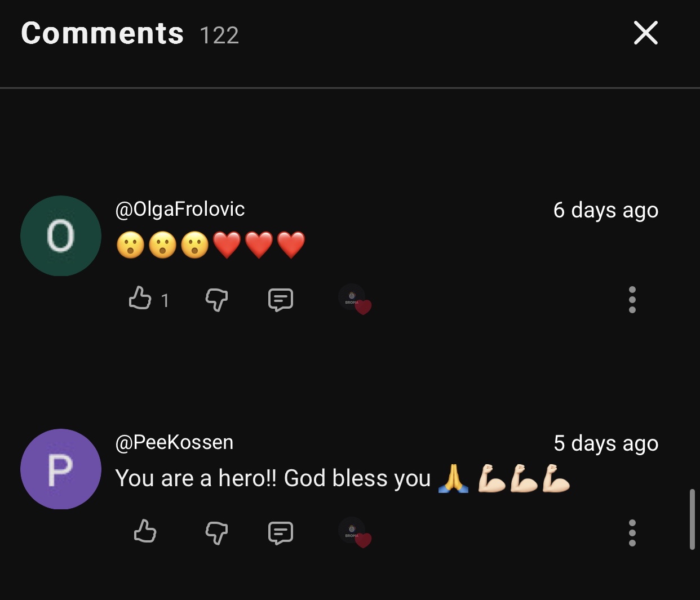The height and width of the screenshot is (600, 700).
Task: Select the "You are a hero!!" comment text
Action: 272,478
